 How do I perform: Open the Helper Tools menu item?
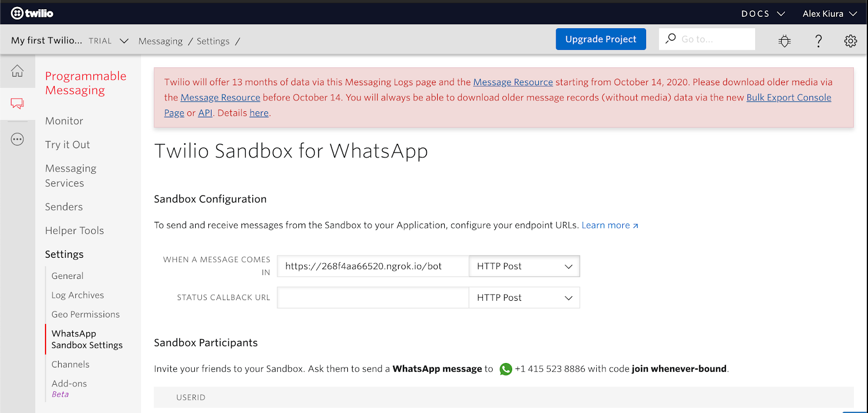[x=74, y=231]
